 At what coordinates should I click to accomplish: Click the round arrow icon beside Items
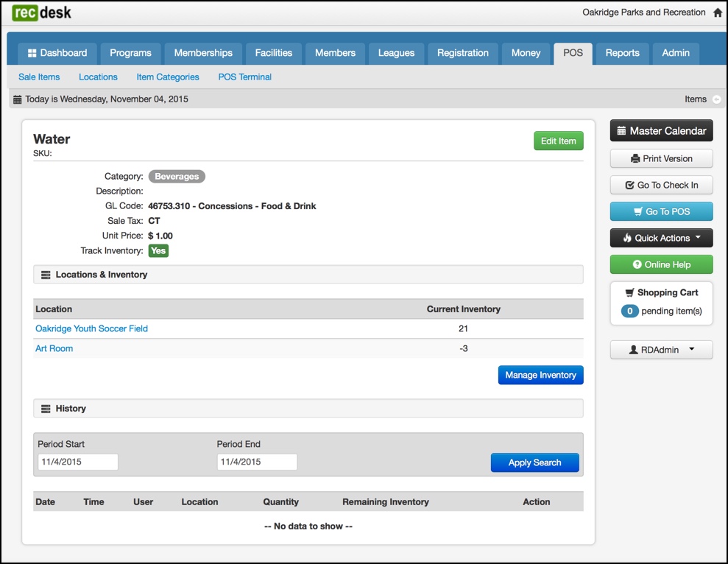(716, 99)
